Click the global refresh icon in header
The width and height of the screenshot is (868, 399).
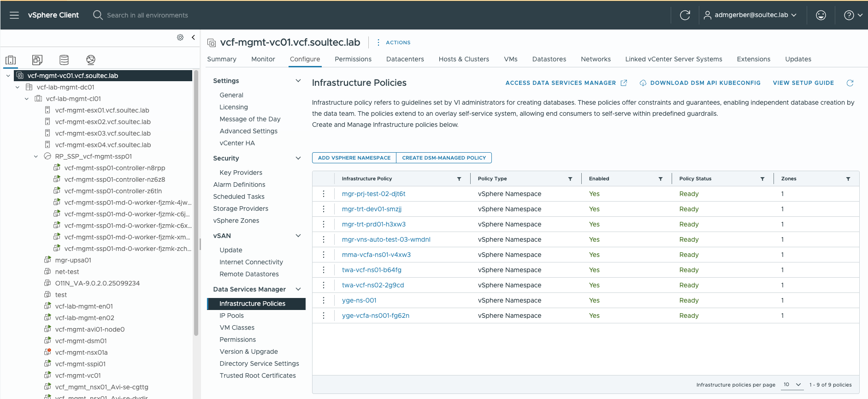[685, 15]
